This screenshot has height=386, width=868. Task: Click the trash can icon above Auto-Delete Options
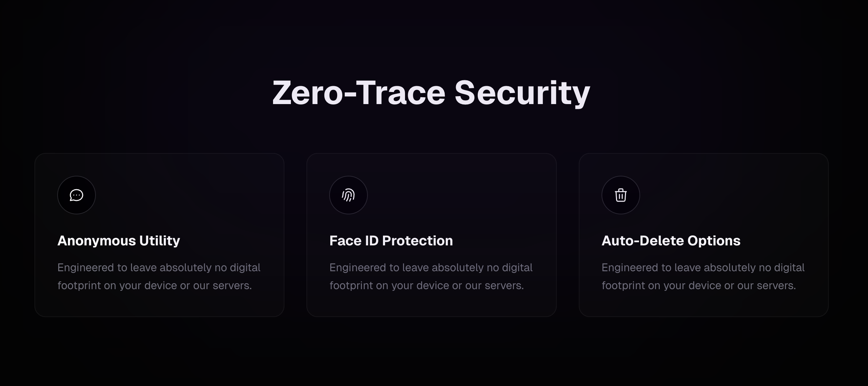click(620, 195)
